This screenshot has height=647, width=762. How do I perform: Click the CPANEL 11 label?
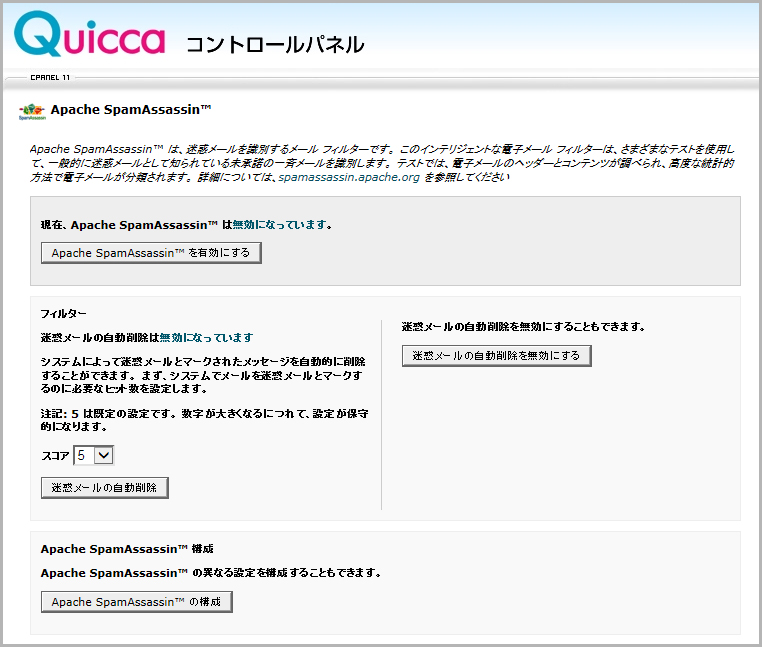click(x=52, y=76)
